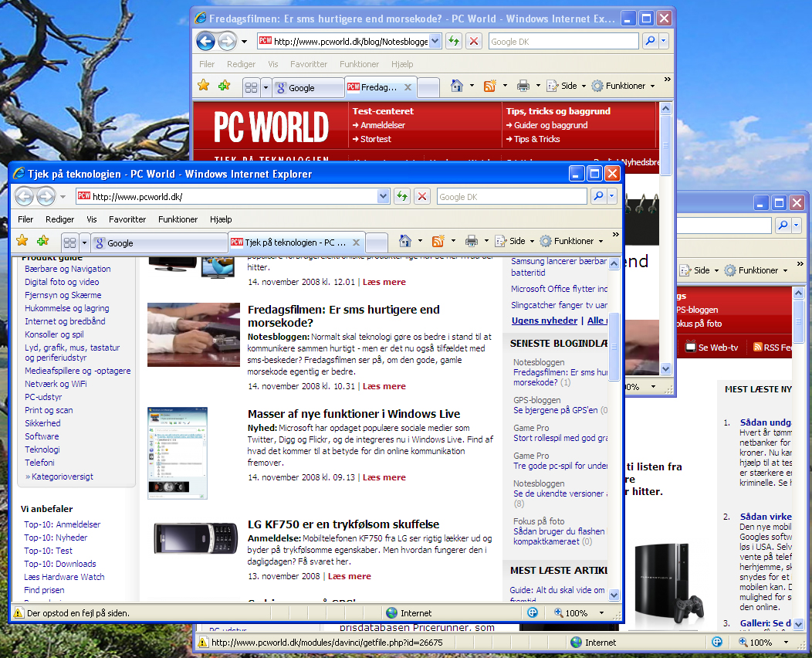
Task: Click the Home icon in the front window
Action: tap(405, 241)
